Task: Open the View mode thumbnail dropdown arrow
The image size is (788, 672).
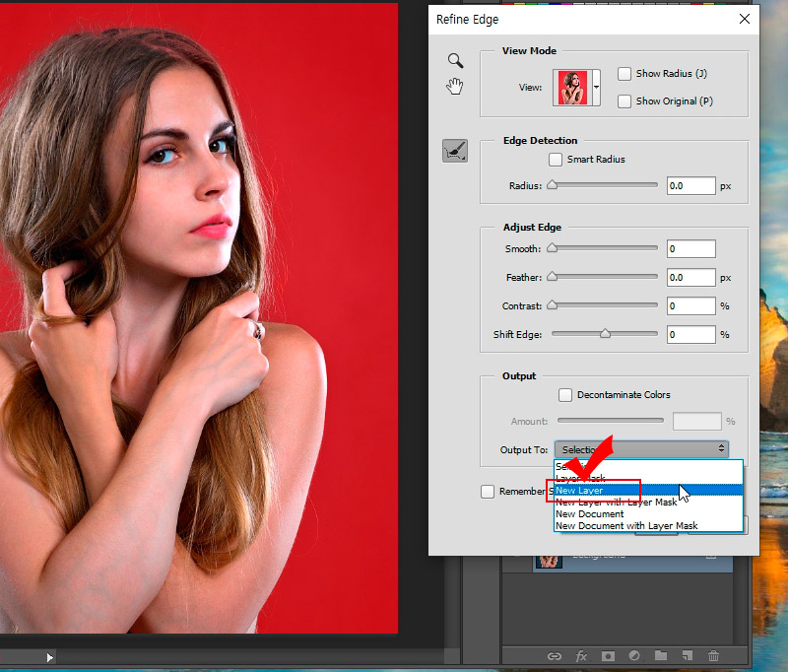Action: [x=596, y=88]
